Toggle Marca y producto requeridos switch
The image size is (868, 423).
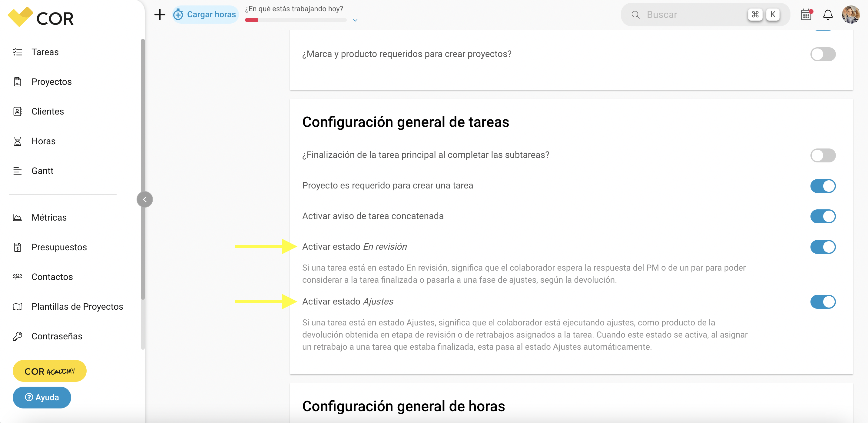pyautogui.click(x=823, y=54)
